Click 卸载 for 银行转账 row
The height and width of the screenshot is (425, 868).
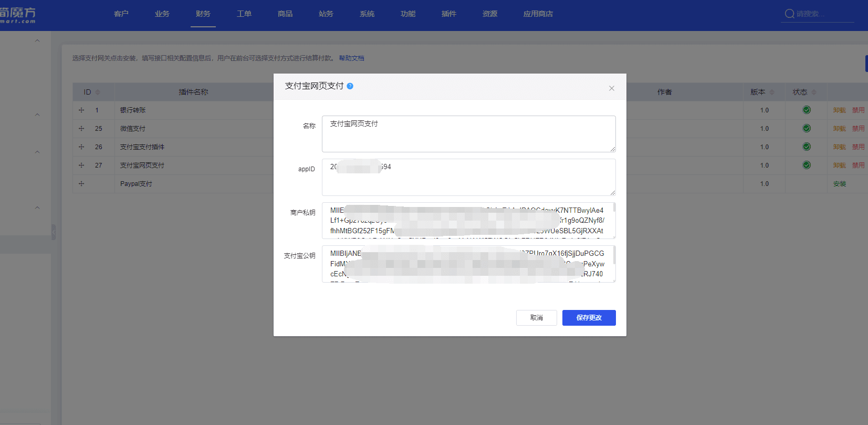click(x=840, y=110)
